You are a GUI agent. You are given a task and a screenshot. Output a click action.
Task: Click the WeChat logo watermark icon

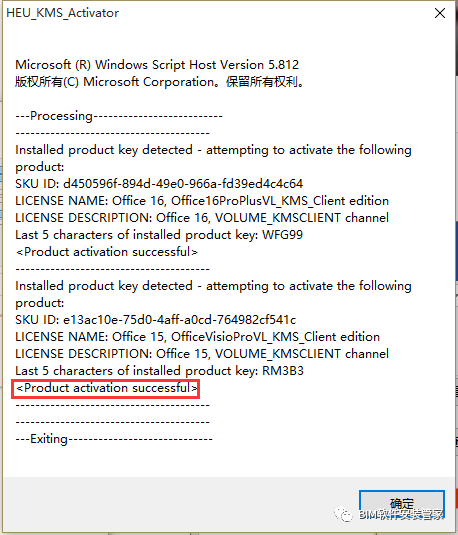[343, 514]
